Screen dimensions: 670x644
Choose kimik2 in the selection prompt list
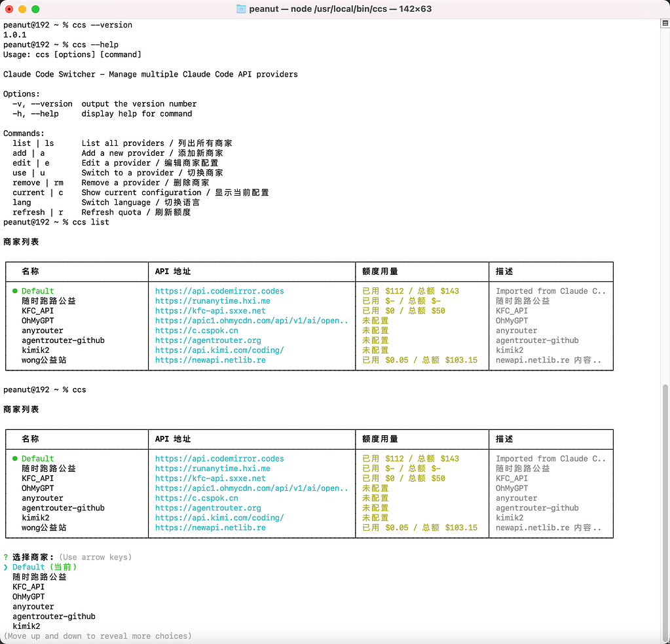pos(26,626)
